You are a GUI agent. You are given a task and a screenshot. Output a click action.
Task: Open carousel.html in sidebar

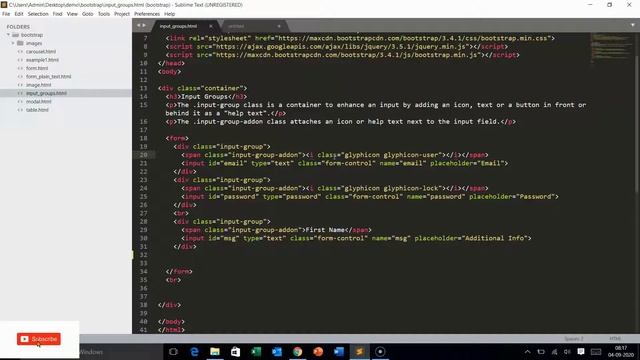[x=41, y=51]
